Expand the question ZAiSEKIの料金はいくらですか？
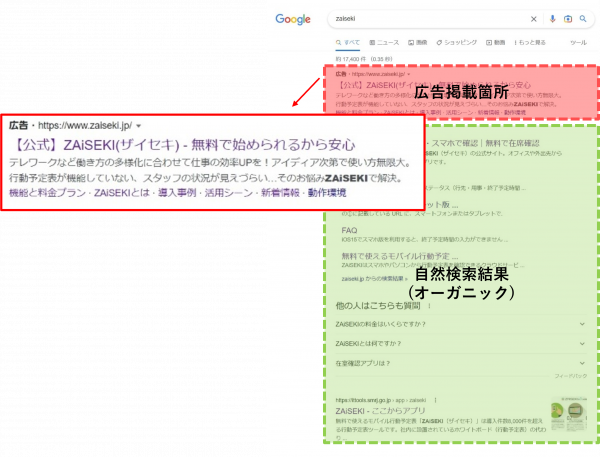This screenshot has width=600, height=457. [x=461, y=324]
